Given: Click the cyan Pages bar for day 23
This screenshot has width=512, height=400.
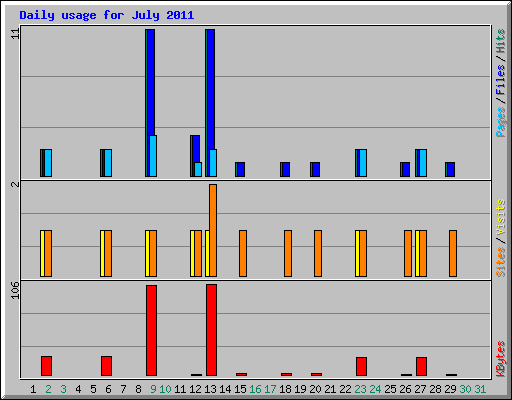Looking at the screenshot, I should coord(363,163).
